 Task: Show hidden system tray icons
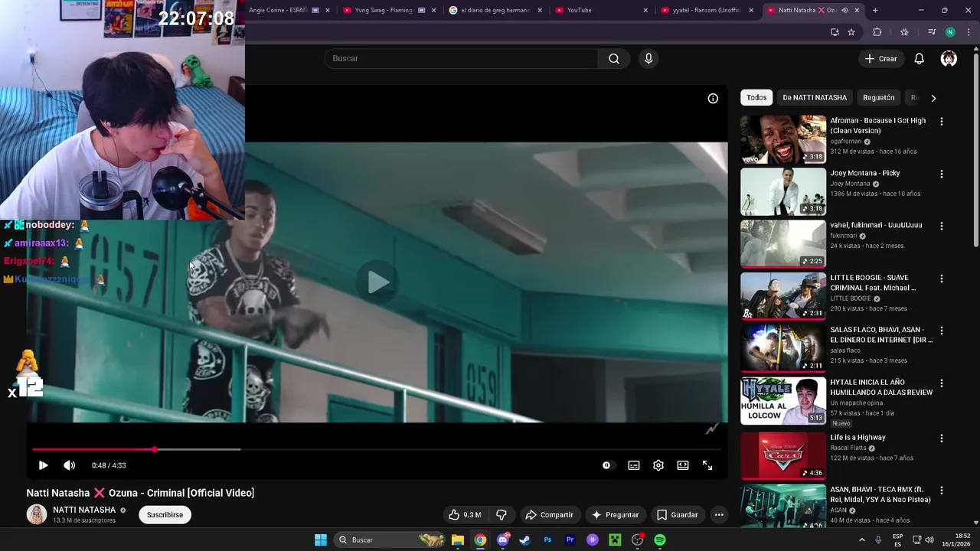(861, 540)
